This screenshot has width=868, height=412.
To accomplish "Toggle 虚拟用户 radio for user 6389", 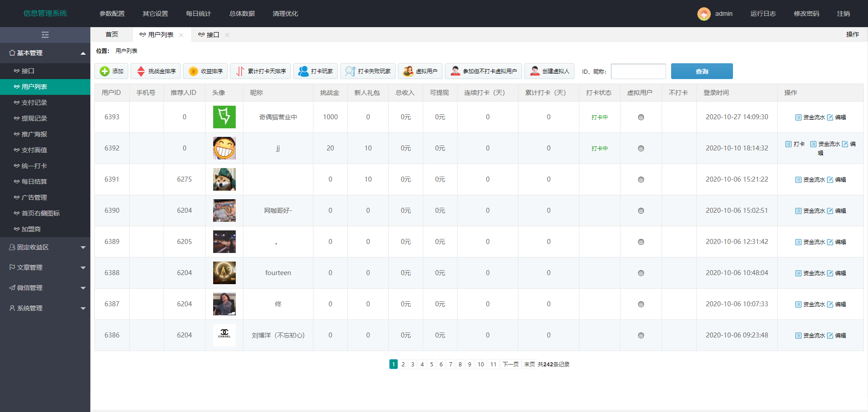I will 641,242.
